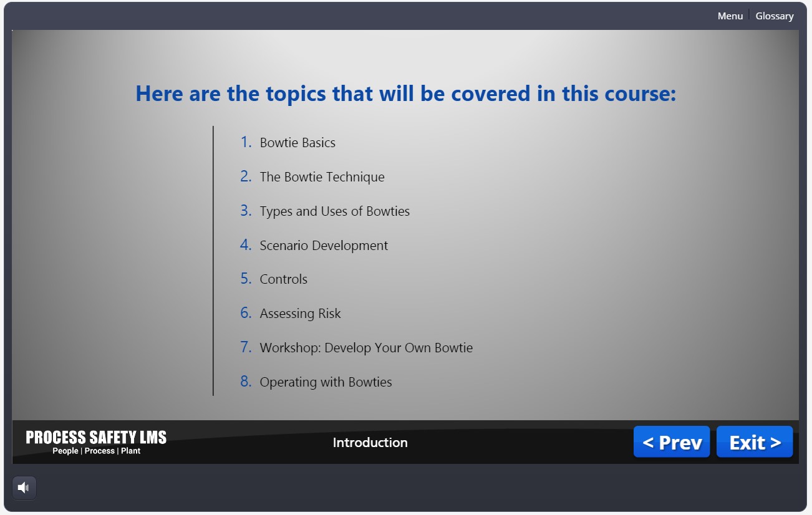Image resolution: width=812 pixels, height=515 pixels.
Task: Click the number 5 list marker
Action: [x=246, y=279]
